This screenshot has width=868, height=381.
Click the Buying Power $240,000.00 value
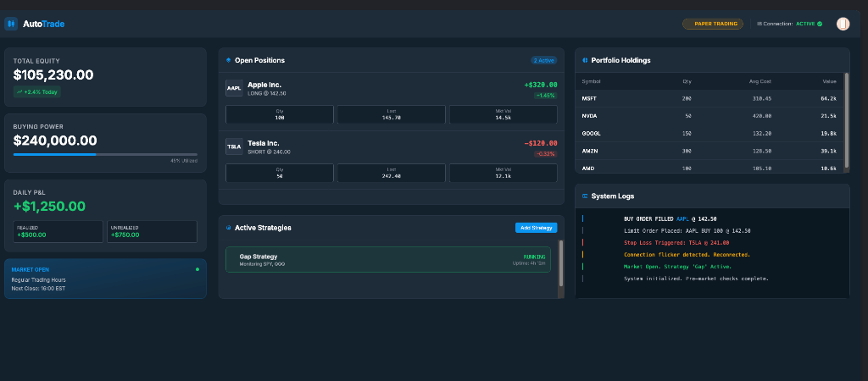pos(55,141)
